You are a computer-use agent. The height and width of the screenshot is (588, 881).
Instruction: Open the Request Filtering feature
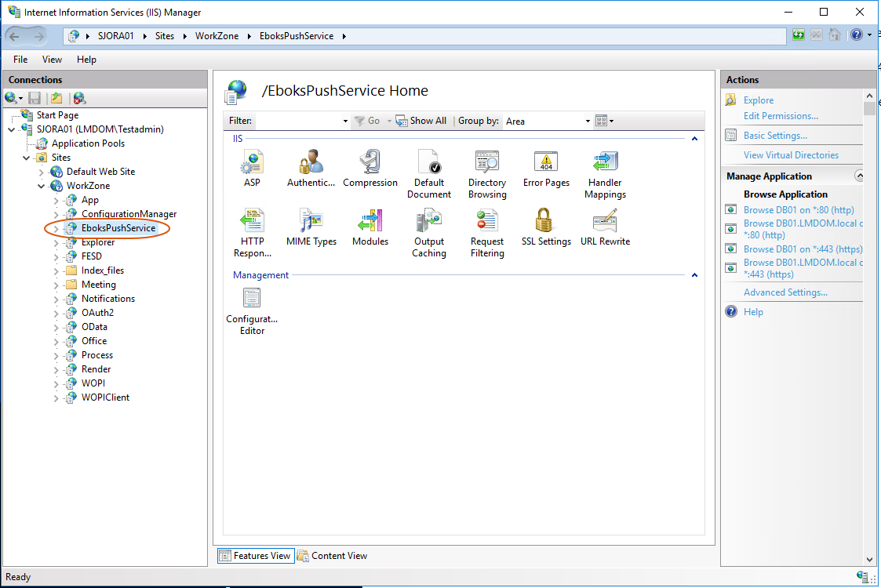[x=487, y=233]
